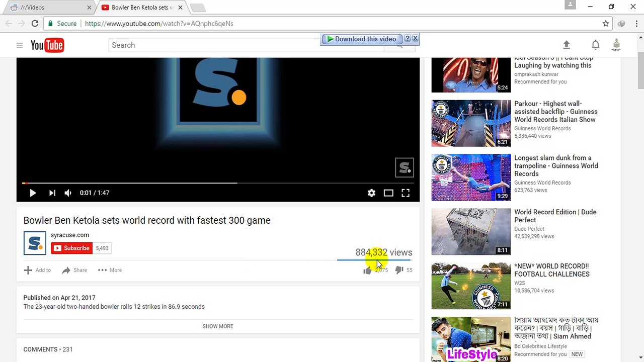Open '*NEW* WORLD RECORD!! FOOTBALL CHALLENGES' title

[x=552, y=270]
